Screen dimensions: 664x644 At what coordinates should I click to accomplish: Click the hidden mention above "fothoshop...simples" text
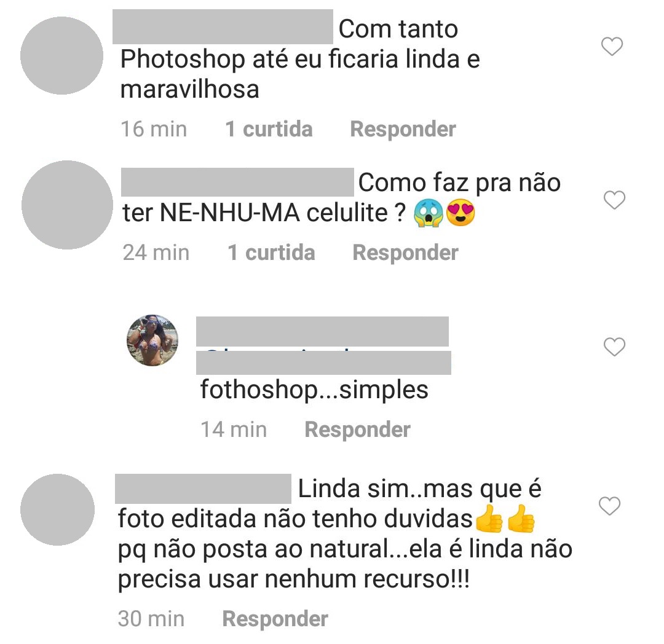[323, 363]
